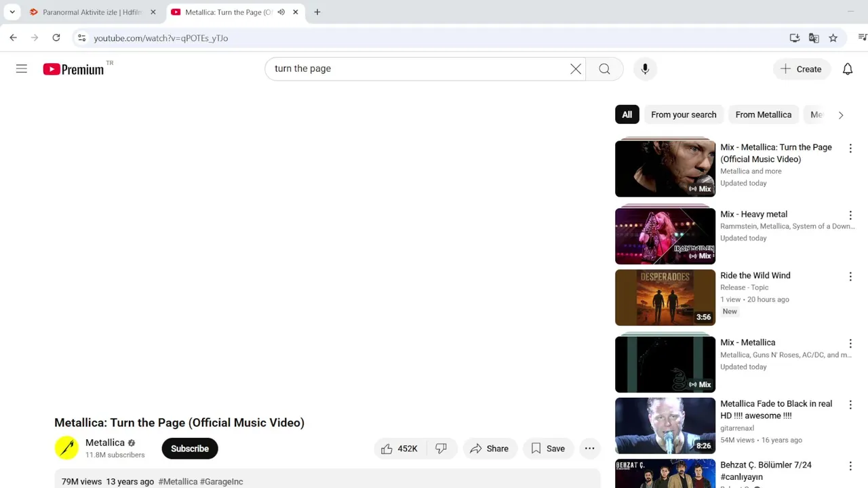Clear the search box text
This screenshot has width=868, height=488.
pyautogui.click(x=576, y=68)
